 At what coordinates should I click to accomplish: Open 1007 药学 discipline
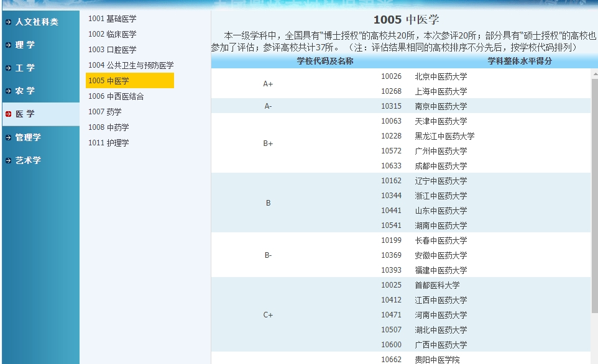[x=105, y=112]
